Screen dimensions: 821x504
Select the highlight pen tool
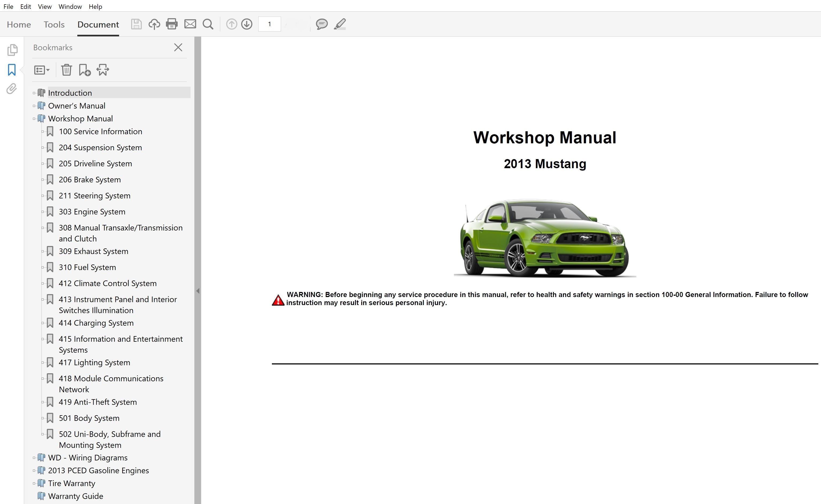click(x=340, y=24)
